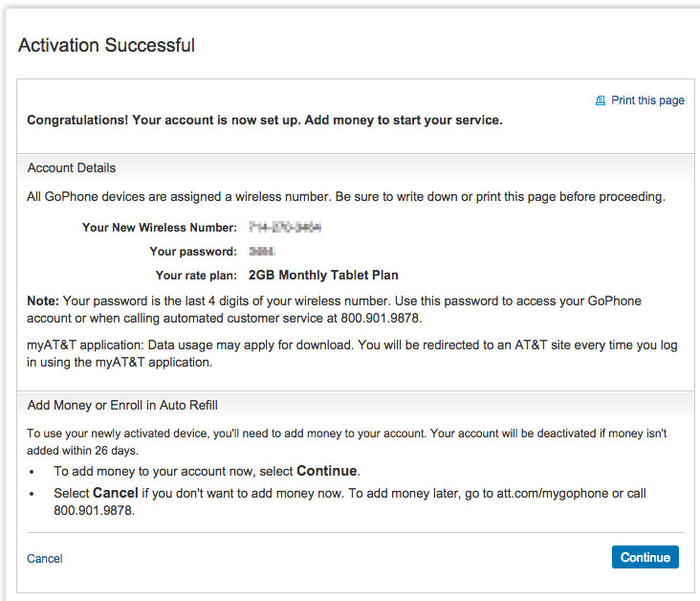700x601 pixels.
Task: Click the 2GB Monthly Tablet Plan text
Action: (323, 276)
